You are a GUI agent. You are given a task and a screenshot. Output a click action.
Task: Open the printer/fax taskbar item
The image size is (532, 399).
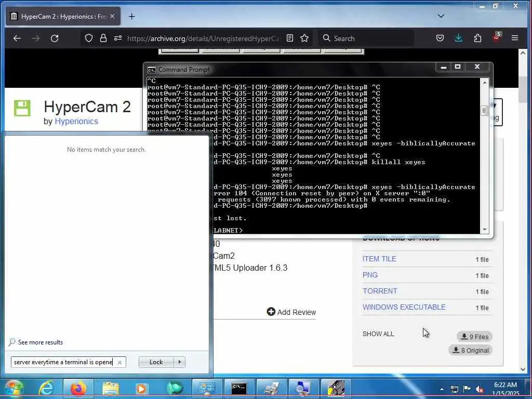tap(271, 388)
